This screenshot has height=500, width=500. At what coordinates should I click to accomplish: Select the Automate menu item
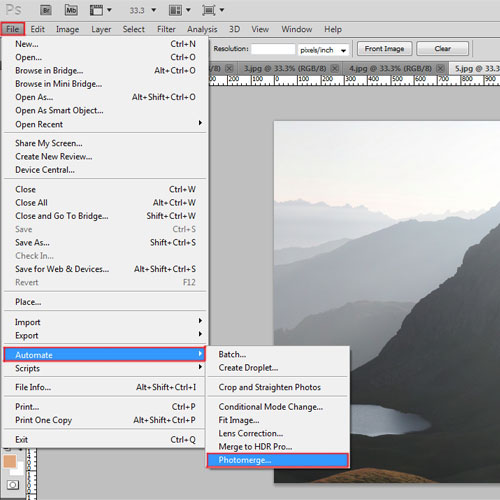click(105, 355)
